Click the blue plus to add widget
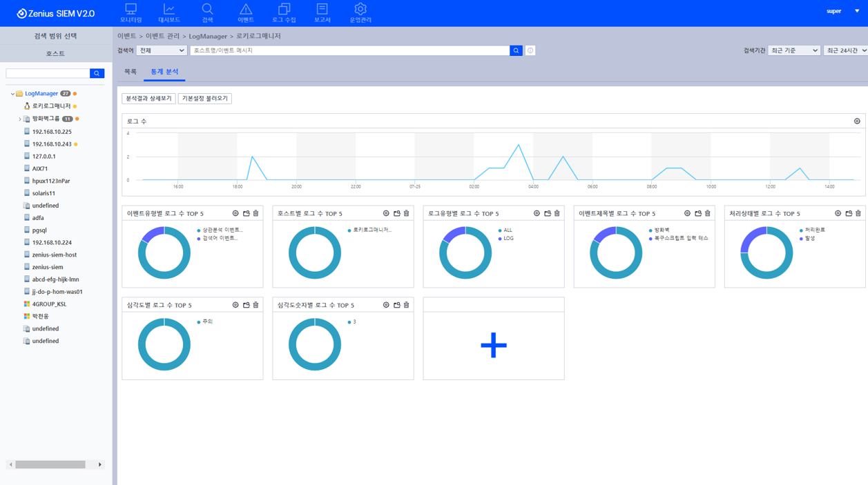Viewport: 868px width, 485px height. 493,345
